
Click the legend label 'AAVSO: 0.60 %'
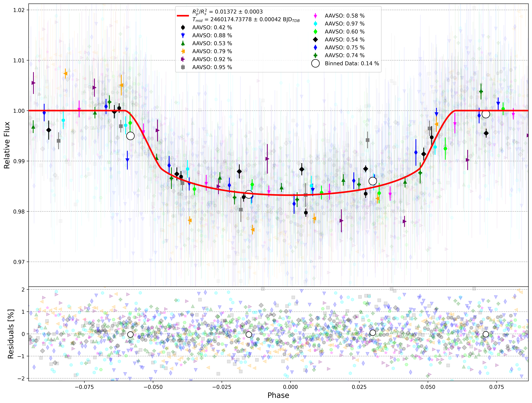pos(345,32)
